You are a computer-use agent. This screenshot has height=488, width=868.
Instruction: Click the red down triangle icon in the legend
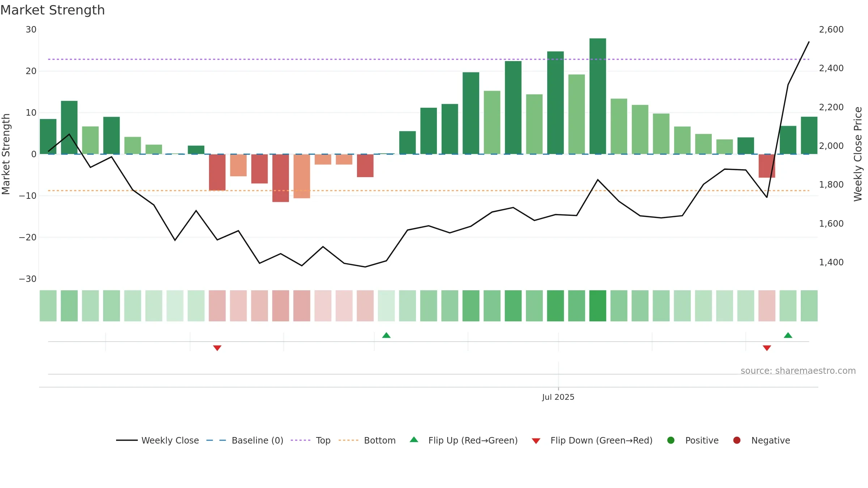click(x=536, y=441)
